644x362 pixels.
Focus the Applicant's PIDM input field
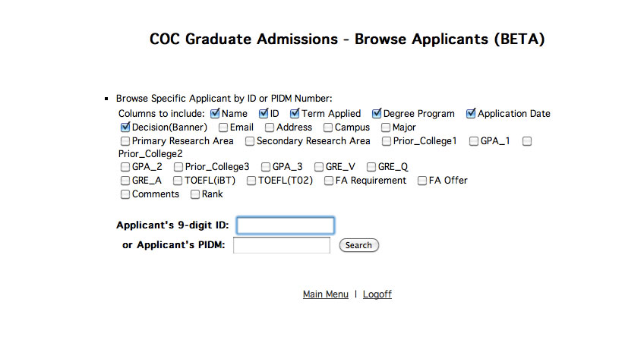pyautogui.click(x=281, y=245)
